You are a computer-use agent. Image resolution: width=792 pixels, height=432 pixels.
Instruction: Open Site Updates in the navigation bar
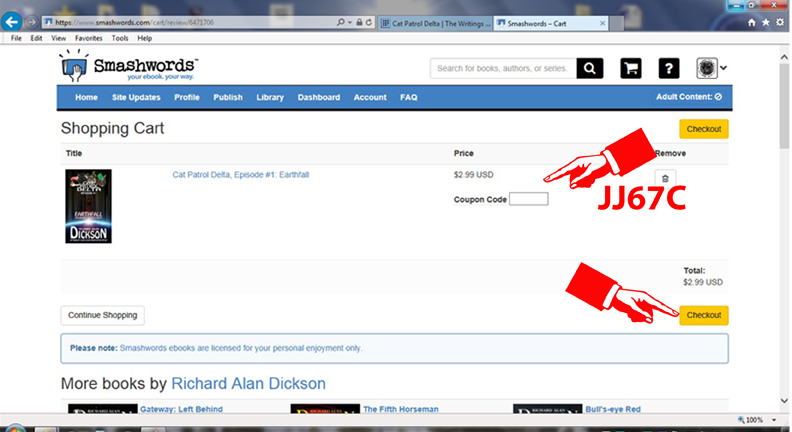(x=136, y=97)
